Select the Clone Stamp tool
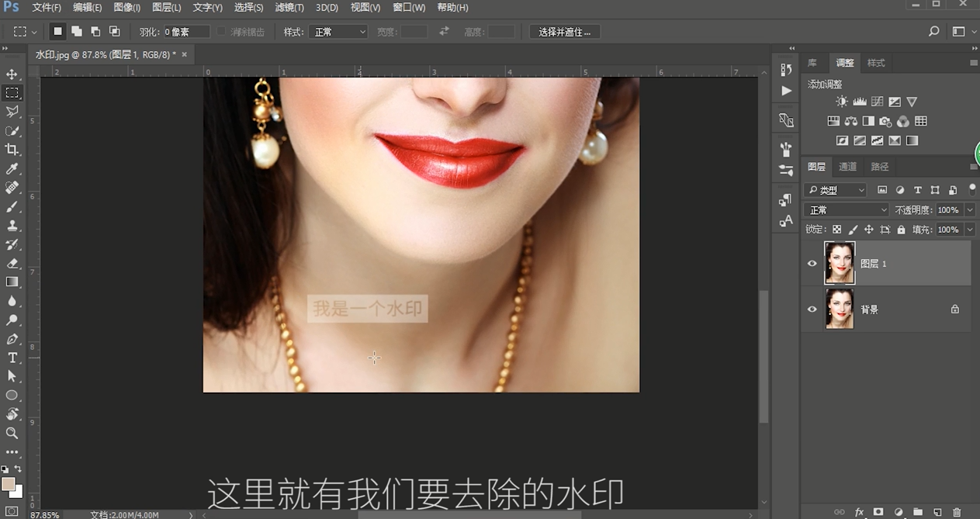This screenshot has height=519, width=980. click(x=12, y=226)
